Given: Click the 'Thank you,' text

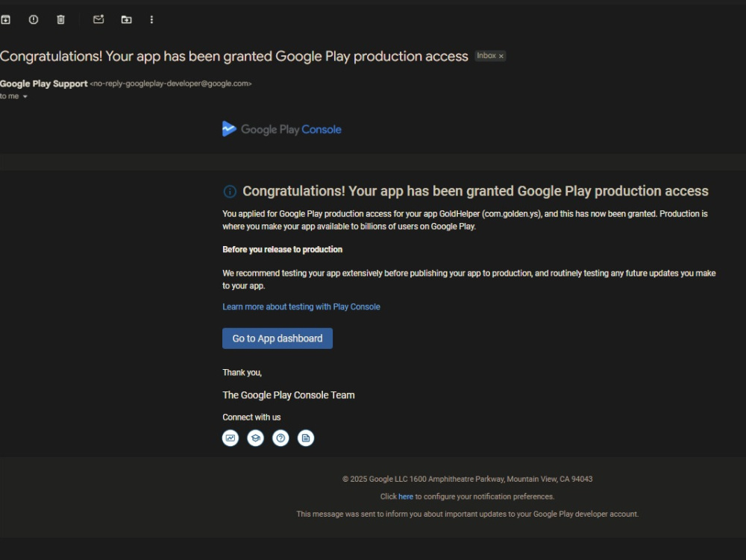Looking at the screenshot, I should pos(242,373).
